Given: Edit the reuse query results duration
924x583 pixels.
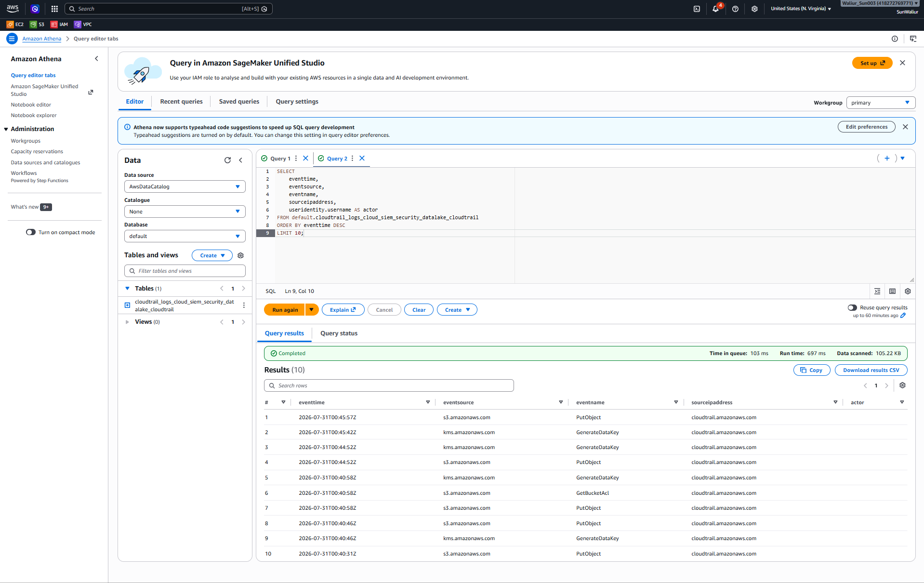Looking at the screenshot, I should (x=903, y=316).
